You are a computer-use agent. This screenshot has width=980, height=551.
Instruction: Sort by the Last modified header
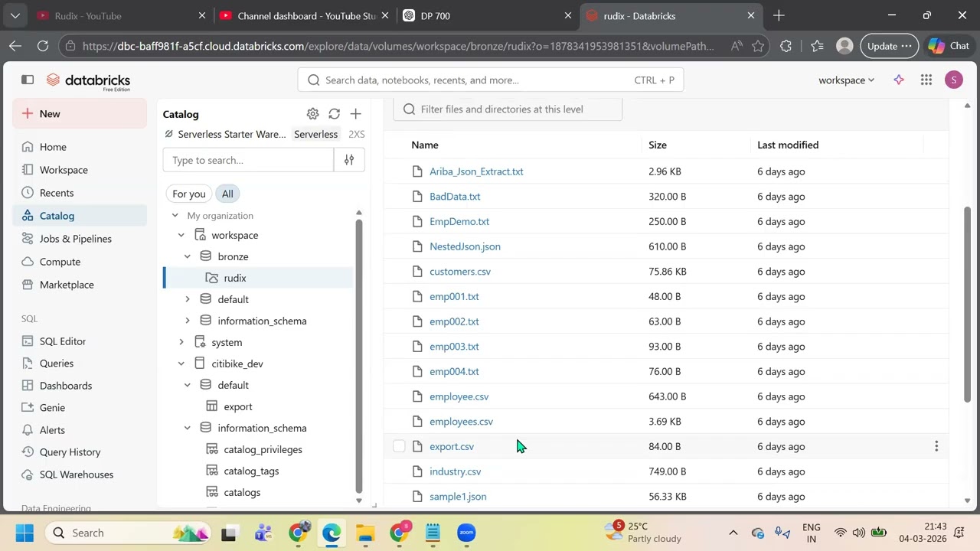point(788,145)
